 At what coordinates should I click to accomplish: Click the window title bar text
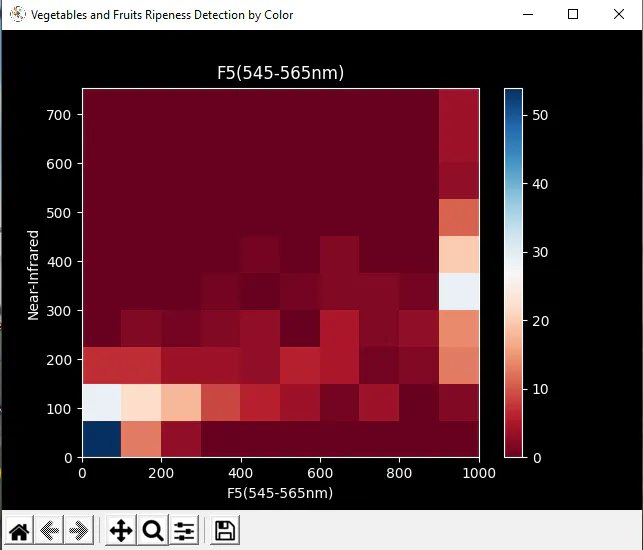point(162,15)
